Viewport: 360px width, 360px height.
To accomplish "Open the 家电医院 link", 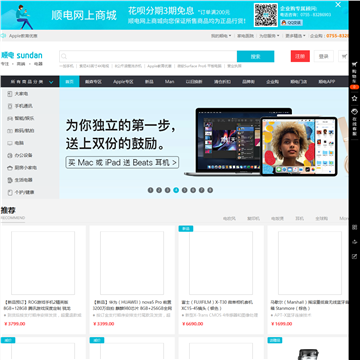I will tap(245, 36).
